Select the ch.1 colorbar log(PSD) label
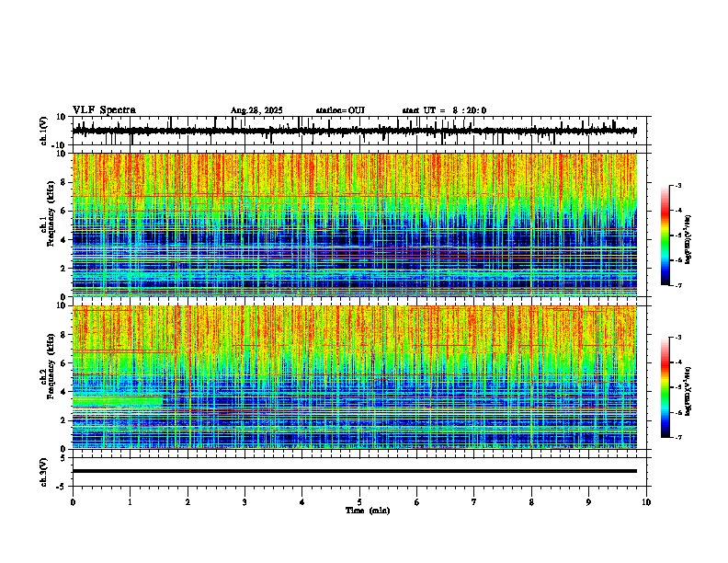 688,239
